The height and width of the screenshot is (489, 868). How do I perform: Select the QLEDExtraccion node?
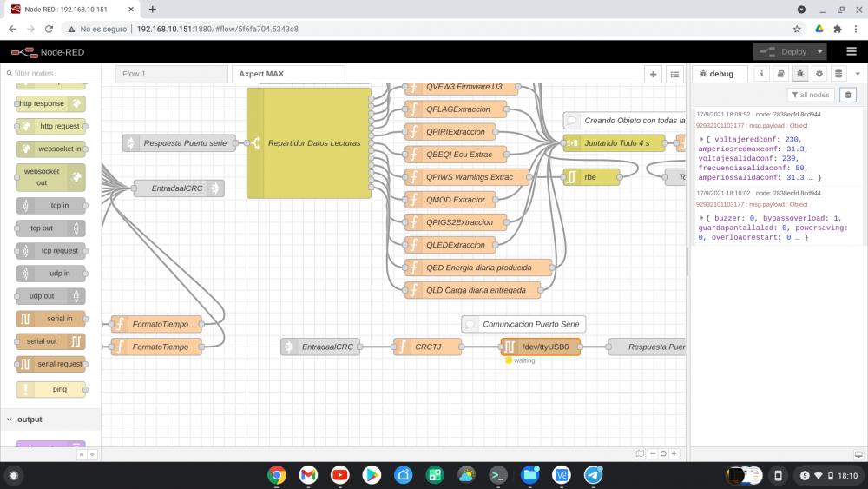450,245
